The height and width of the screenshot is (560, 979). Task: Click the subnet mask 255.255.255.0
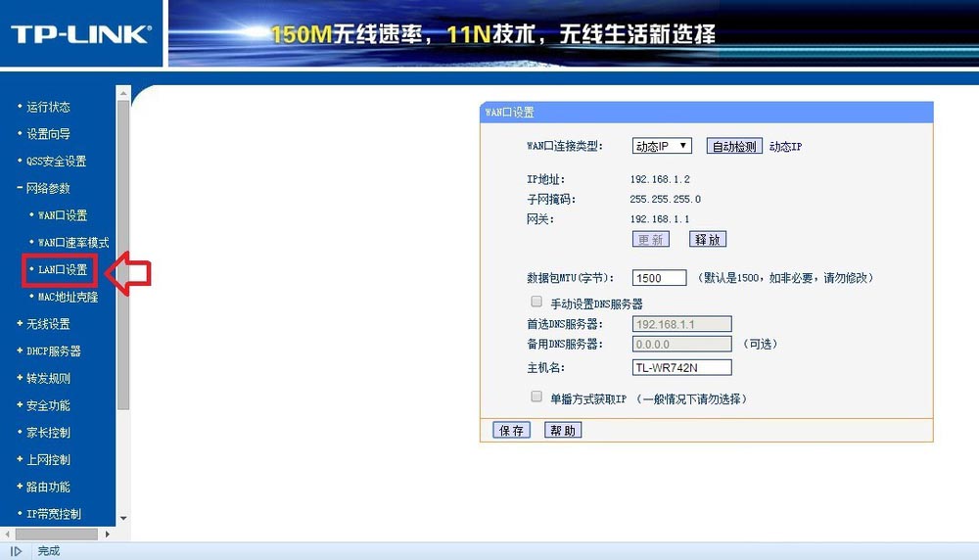[x=665, y=199]
